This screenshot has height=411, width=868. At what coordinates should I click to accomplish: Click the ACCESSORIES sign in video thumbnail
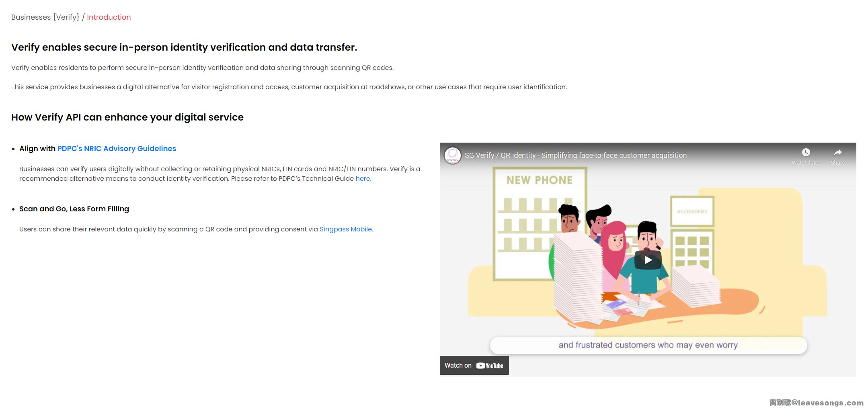pos(692,212)
